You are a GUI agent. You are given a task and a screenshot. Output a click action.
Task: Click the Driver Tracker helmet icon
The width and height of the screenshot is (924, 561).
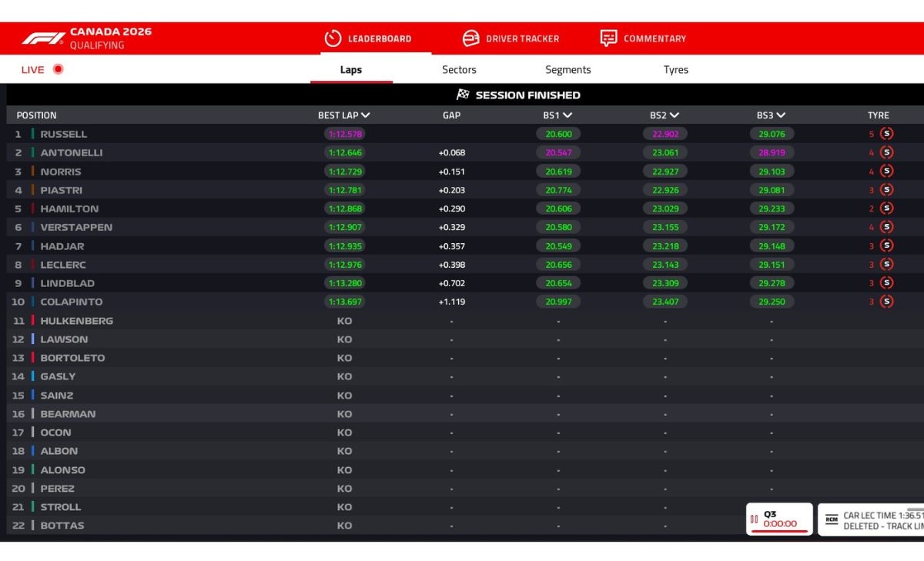pyautogui.click(x=470, y=38)
